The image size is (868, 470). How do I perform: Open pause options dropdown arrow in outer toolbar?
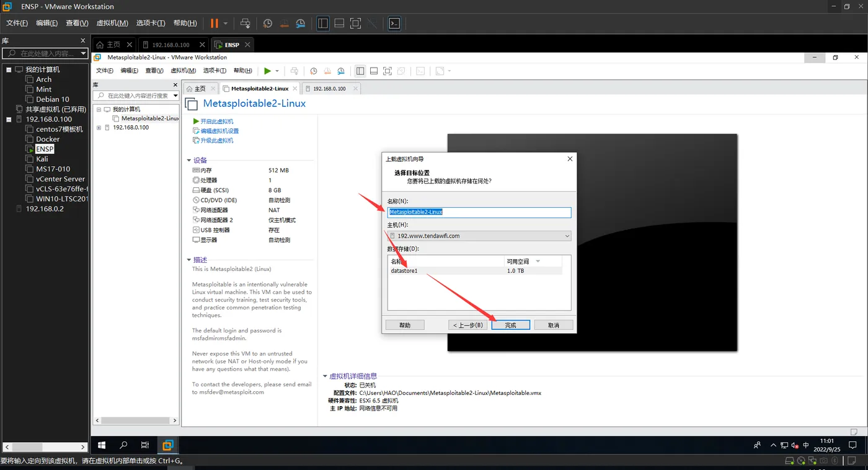[x=225, y=24]
